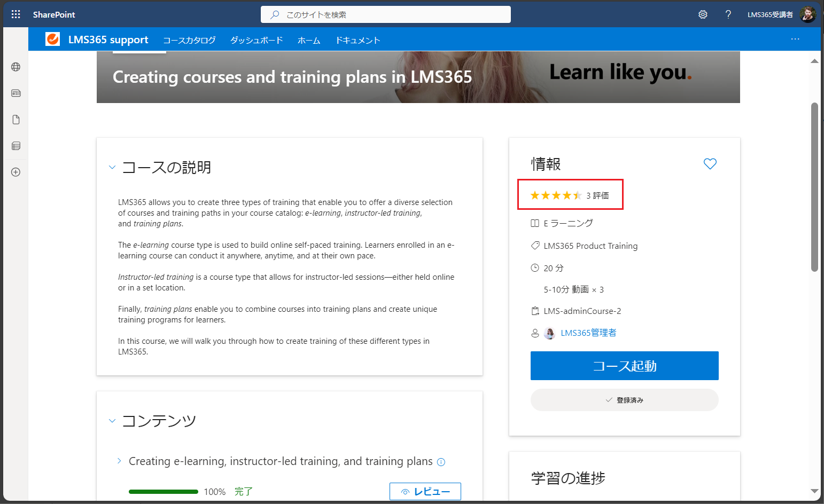Click the course banner image
Viewport: 824px width, 504px height.
pos(418,77)
